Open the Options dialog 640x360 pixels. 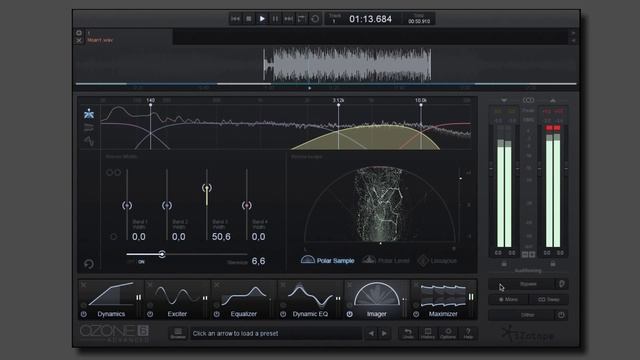click(x=448, y=333)
